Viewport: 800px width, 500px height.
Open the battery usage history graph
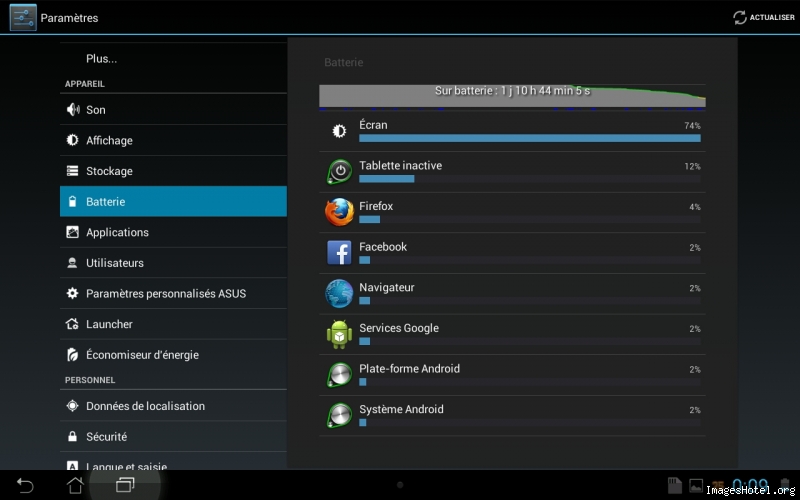(x=512, y=96)
